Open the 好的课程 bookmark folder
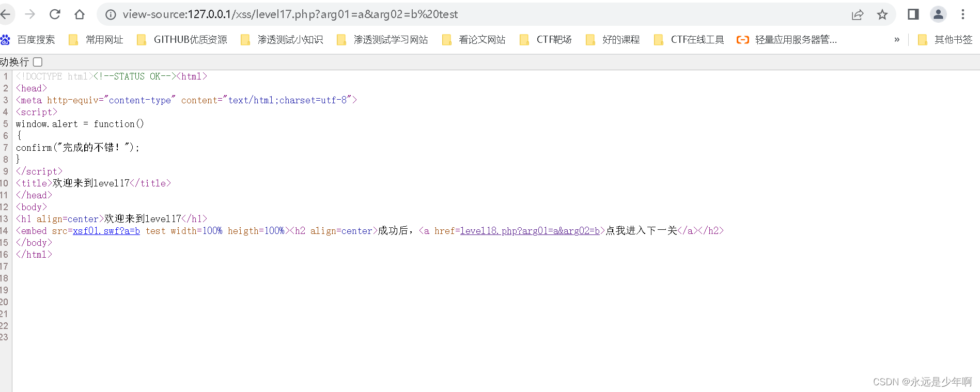Screen dimensions: 980x392 (x=613, y=40)
